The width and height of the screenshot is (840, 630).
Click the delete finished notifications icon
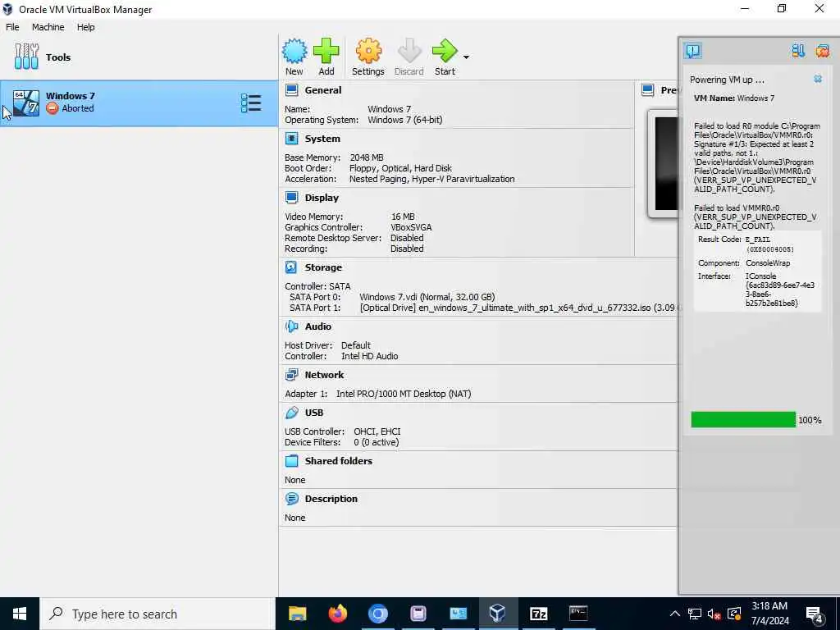[822, 51]
